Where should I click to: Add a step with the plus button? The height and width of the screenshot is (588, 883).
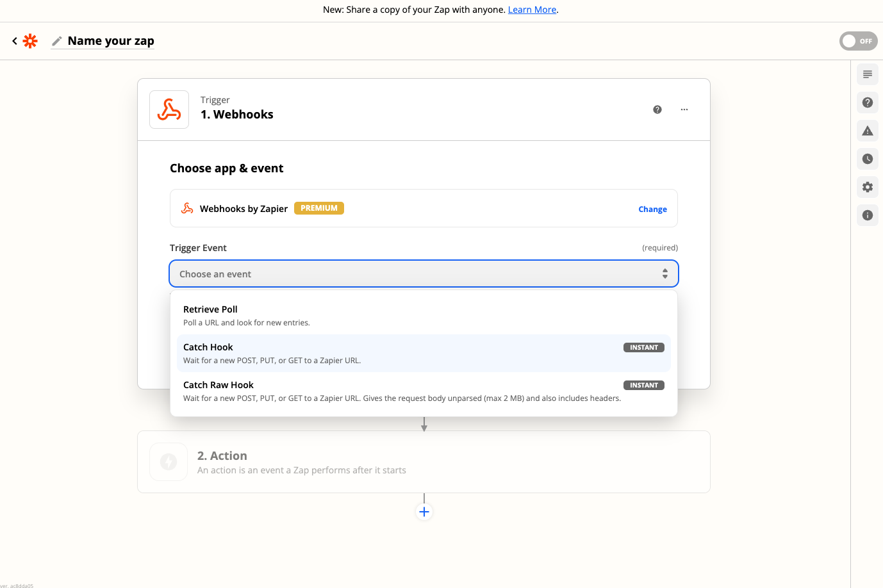click(x=424, y=512)
